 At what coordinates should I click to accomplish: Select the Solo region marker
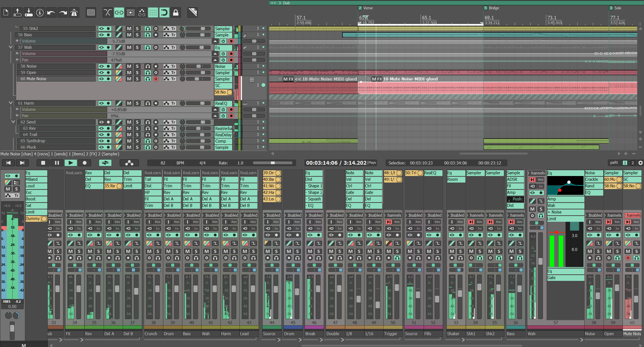pyautogui.click(x=615, y=8)
